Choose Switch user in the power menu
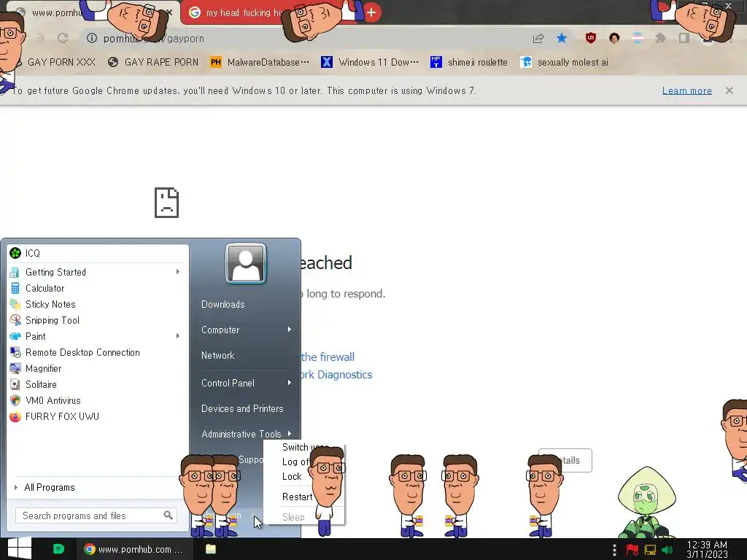 point(304,447)
